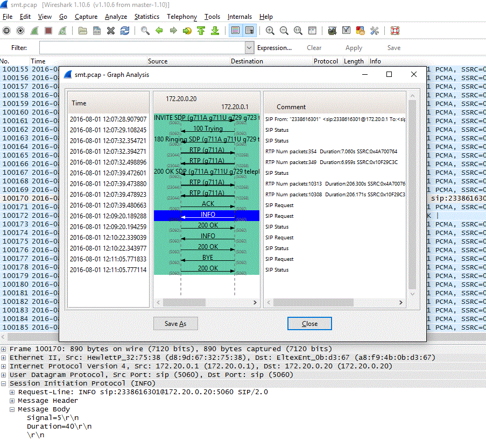Click the Expression... button
The height and width of the screenshot is (448, 486).
pos(274,48)
